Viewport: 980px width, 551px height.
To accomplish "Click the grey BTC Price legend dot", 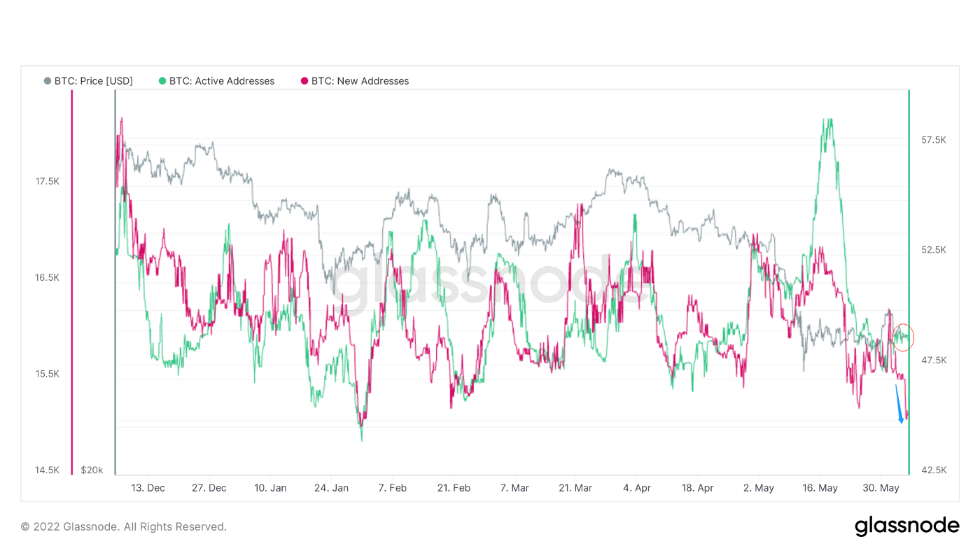I will (x=48, y=81).
